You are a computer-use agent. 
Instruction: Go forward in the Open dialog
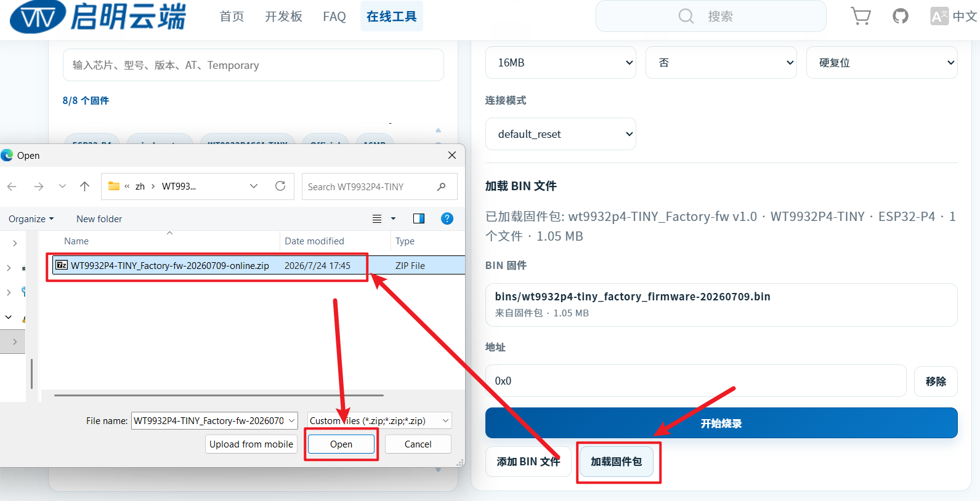[39, 186]
